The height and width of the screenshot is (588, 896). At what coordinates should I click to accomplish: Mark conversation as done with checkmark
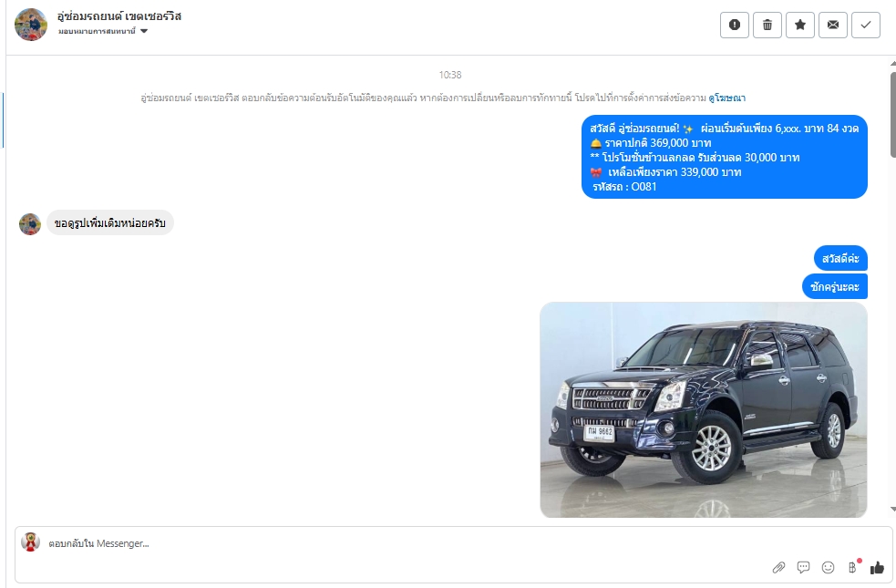pyautogui.click(x=866, y=25)
